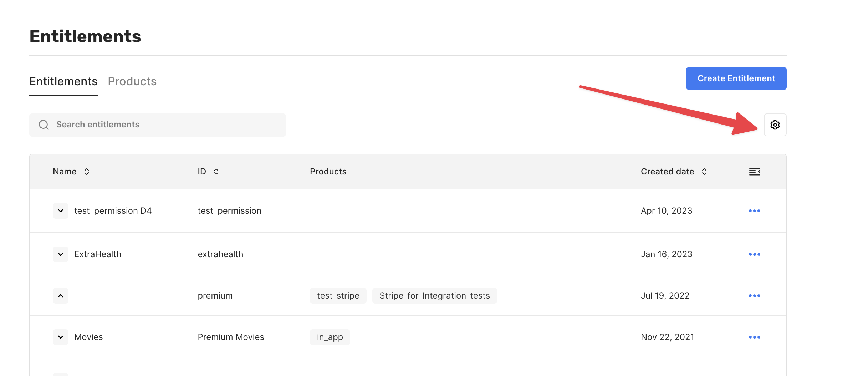
Task: Collapse the premium row
Action: 61,296
